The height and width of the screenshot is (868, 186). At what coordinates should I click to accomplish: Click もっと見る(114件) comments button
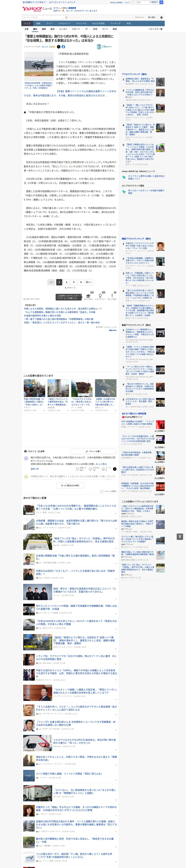70,486
